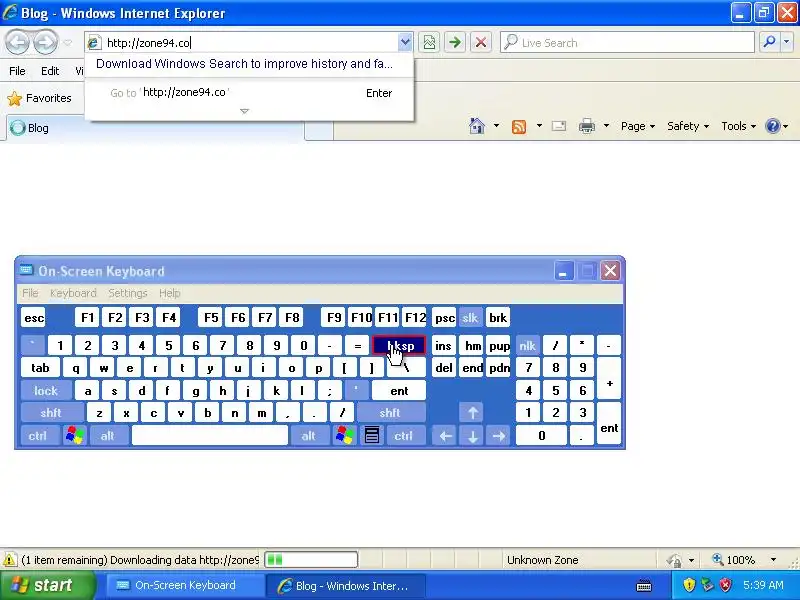The height and width of the screenshot is (600, 800).
Task: Click the Home icon in command bar
Action: 477,126
